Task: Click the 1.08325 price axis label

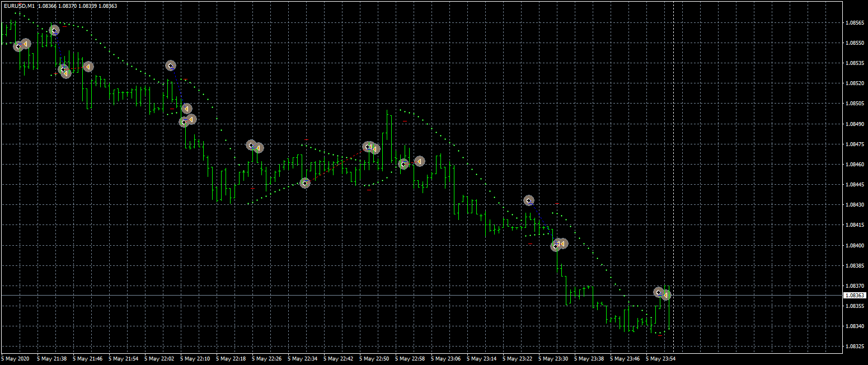Action: click(855, 347)
